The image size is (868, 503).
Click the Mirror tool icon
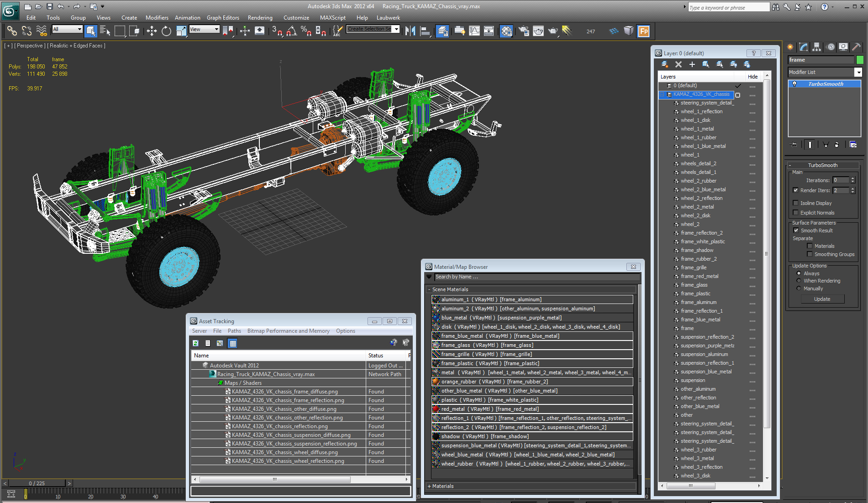pyautogui.click(x=410, y=31)
